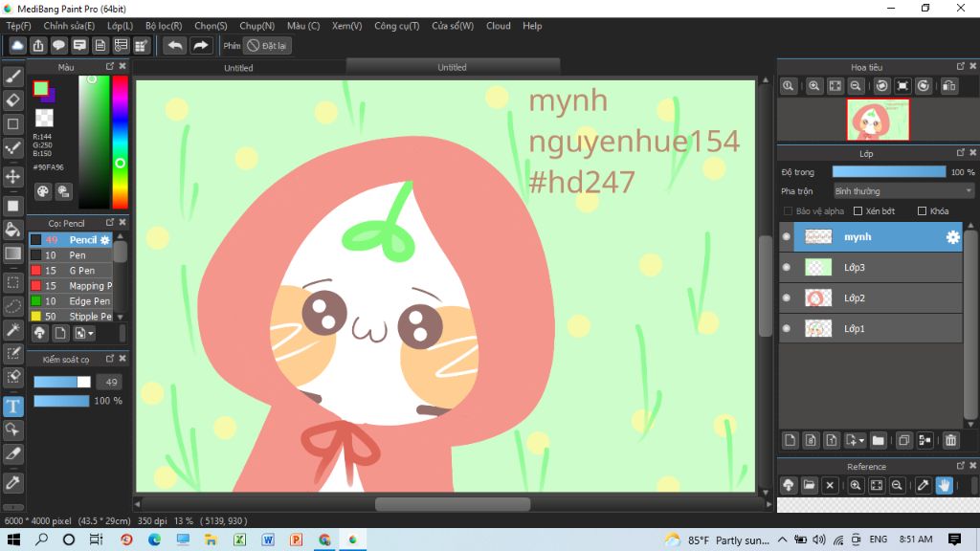Select the Move tool
The height and width of the screenshot is (551, 980).
click(13, 177)
